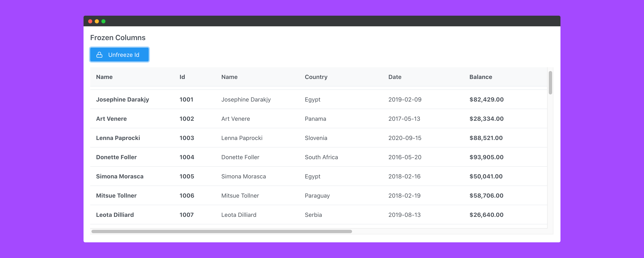
Task: Select the Josephine Darakjy frozen name cell
Action: click(122, 99)
